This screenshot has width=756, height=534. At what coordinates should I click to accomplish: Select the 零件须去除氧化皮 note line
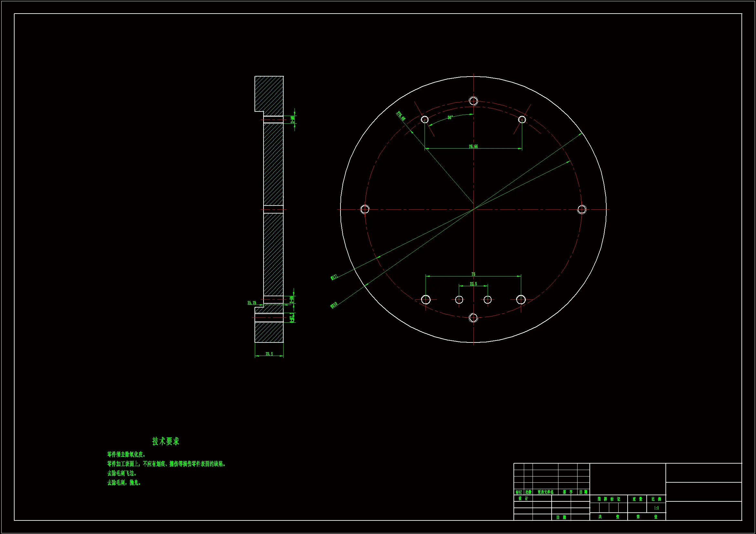126,455
